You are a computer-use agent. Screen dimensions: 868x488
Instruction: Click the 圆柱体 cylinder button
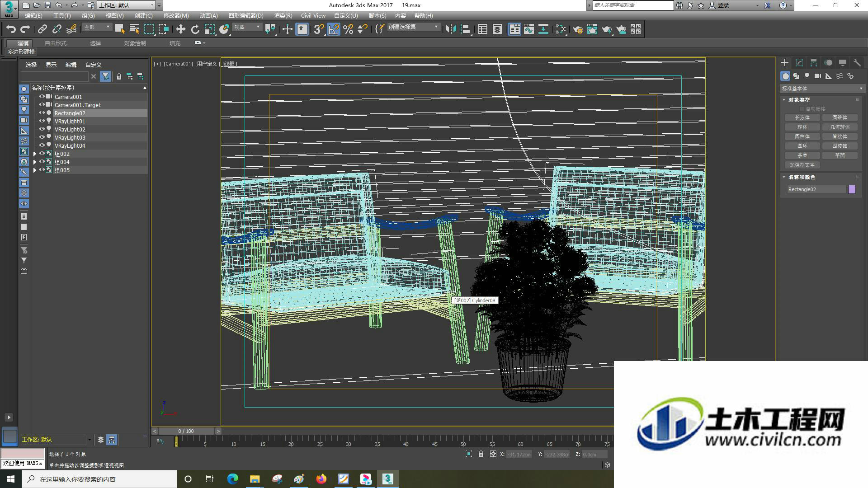802,136
